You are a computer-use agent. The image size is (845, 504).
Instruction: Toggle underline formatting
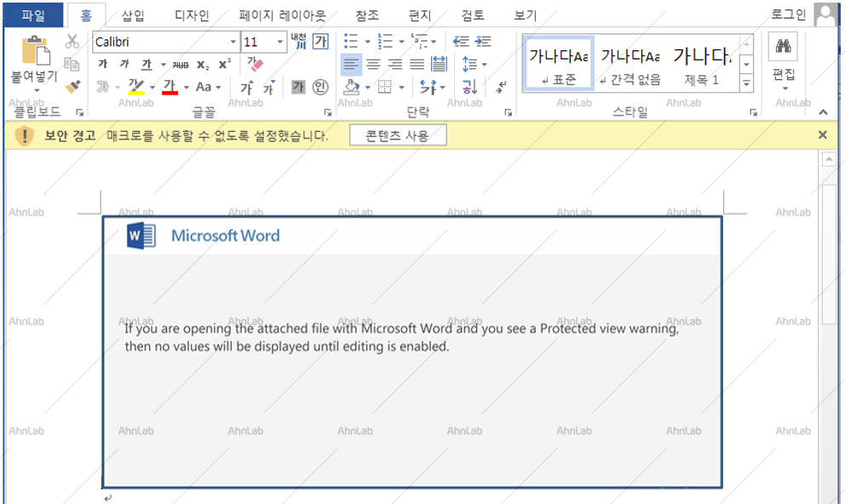(x=147, y=65)
